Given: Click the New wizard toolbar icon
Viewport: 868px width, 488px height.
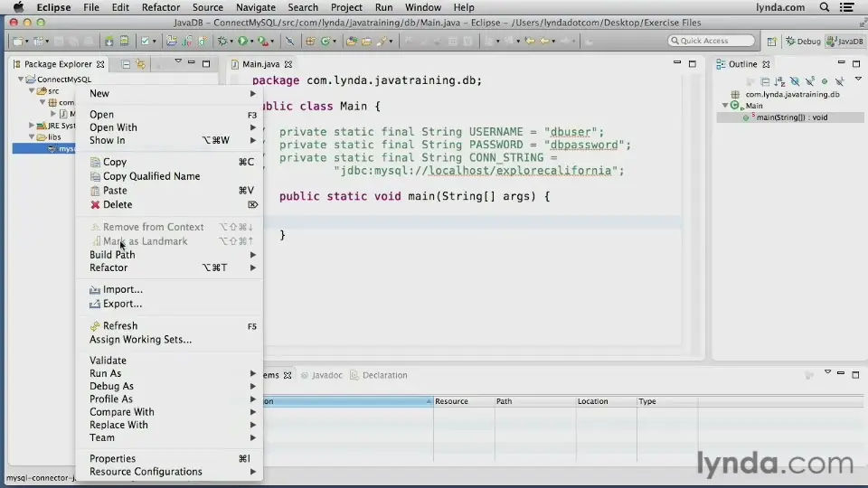Looking at the screenshot, I should [17, 41].
